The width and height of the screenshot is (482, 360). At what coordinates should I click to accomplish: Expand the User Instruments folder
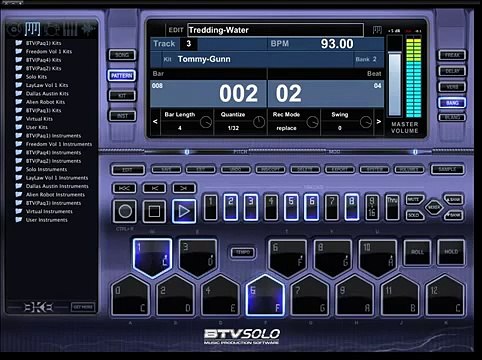pos(42,220)
